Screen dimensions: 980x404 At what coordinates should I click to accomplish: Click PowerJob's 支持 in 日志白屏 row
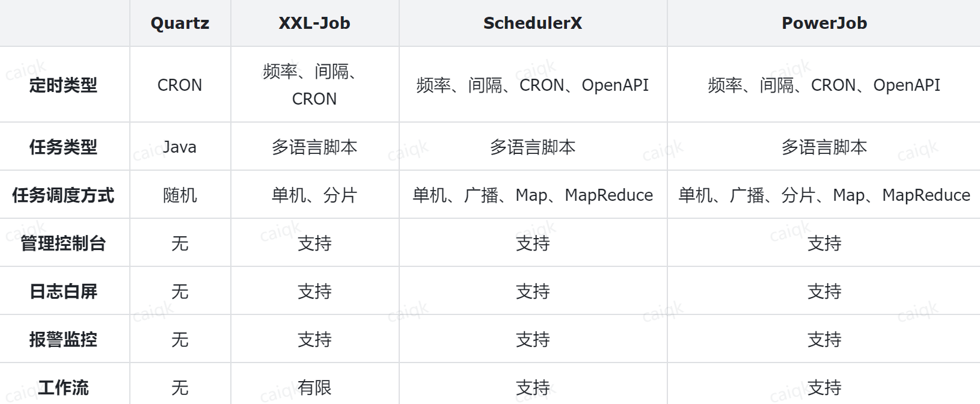(824, 291)
